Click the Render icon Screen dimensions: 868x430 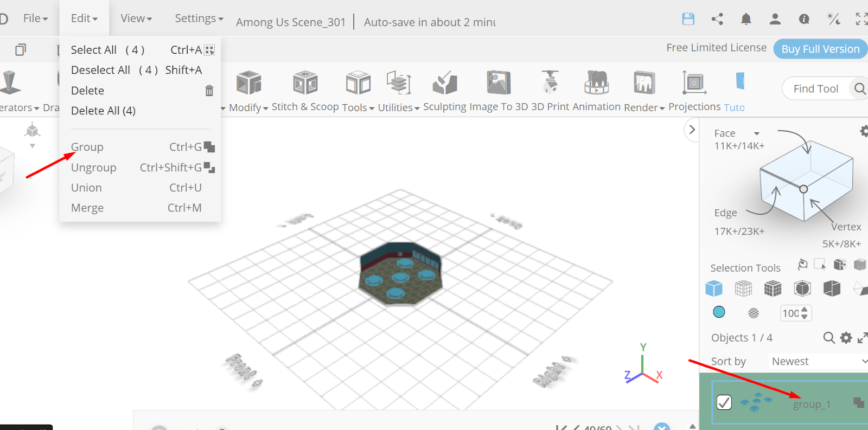pyautogui.click(x=644, y=83)
